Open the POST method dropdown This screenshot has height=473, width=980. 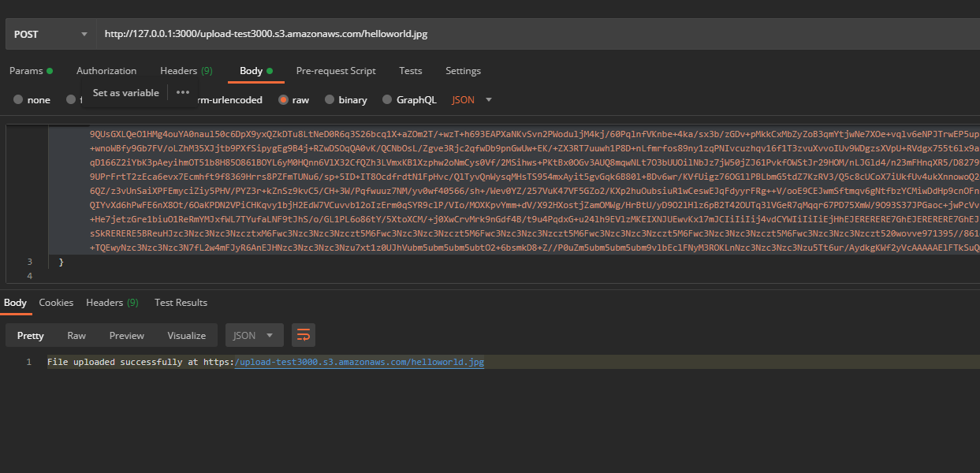[50, 34]
